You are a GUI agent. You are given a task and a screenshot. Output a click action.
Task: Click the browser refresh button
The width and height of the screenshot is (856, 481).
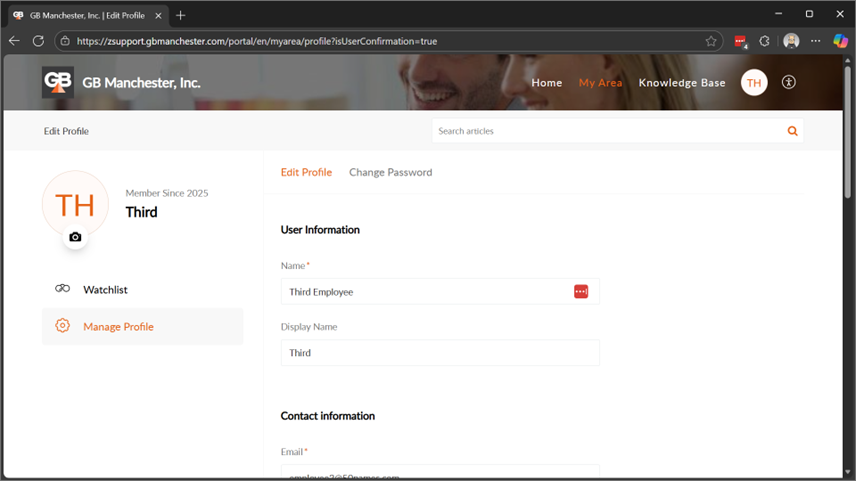pos(38,41)
